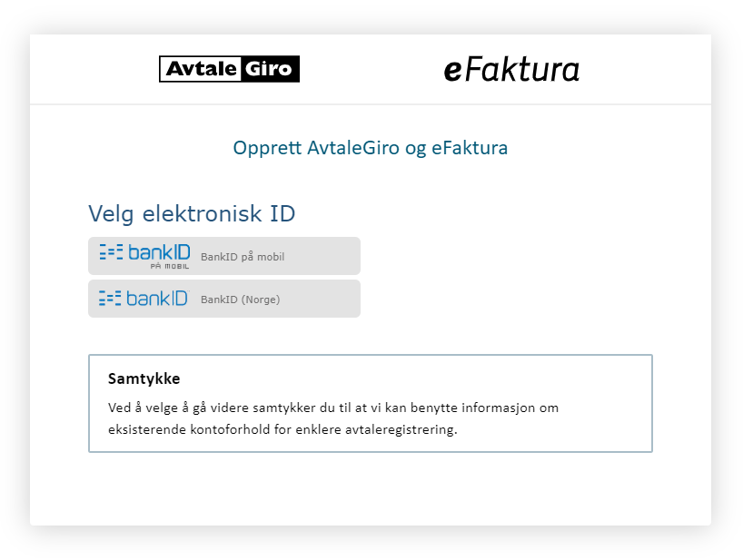Click the bankID på mobil logo

coord(145,256)
